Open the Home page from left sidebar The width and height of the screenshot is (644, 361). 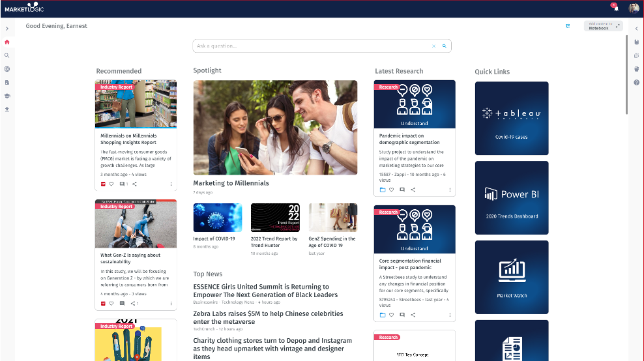[7, 42]
